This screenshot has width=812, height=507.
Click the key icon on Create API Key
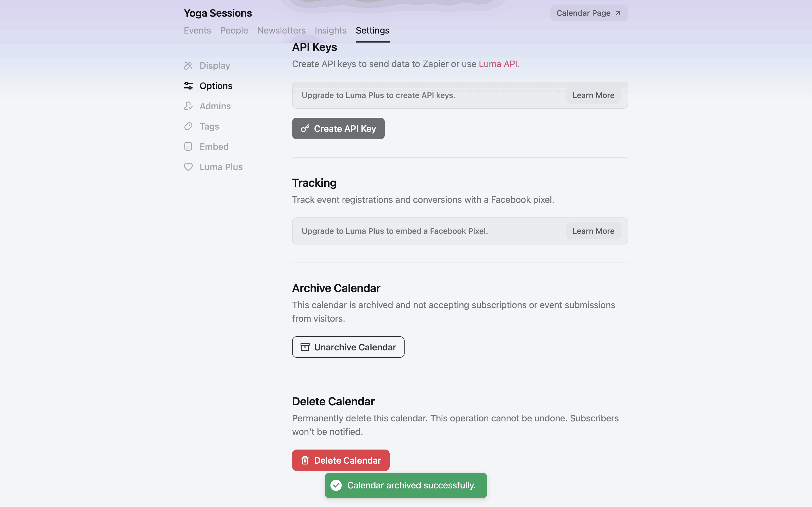(305, 128)
